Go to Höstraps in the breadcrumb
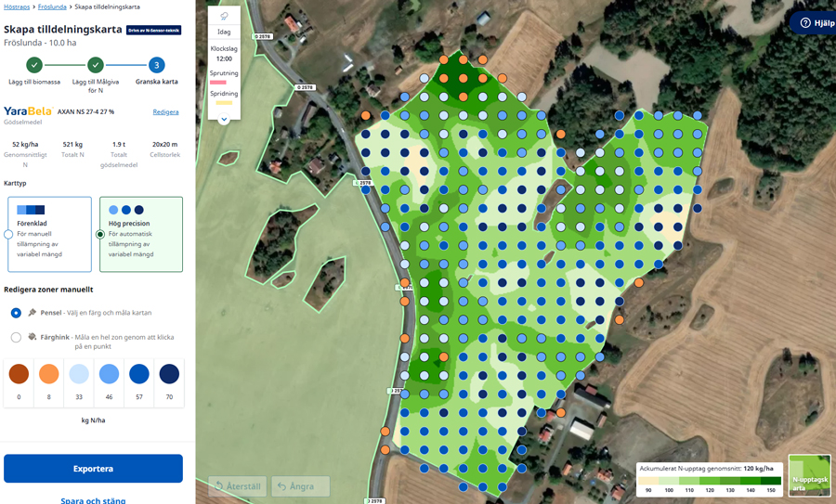 click(x=17, y=6)
